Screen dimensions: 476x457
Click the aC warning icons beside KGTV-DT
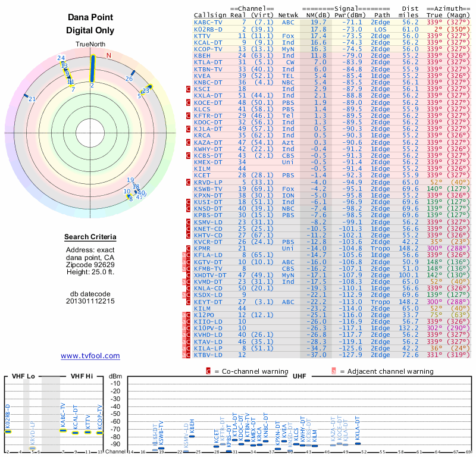[186, 262]
